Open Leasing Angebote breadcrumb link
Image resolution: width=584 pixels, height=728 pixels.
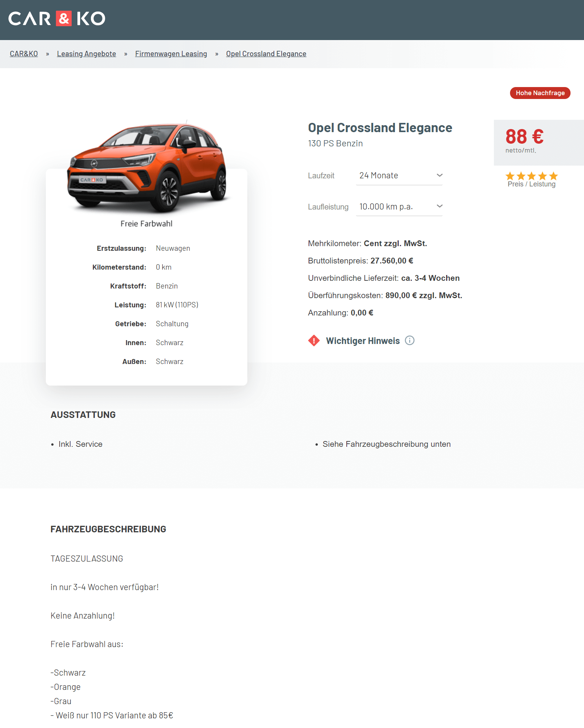[x=87, y=54]
